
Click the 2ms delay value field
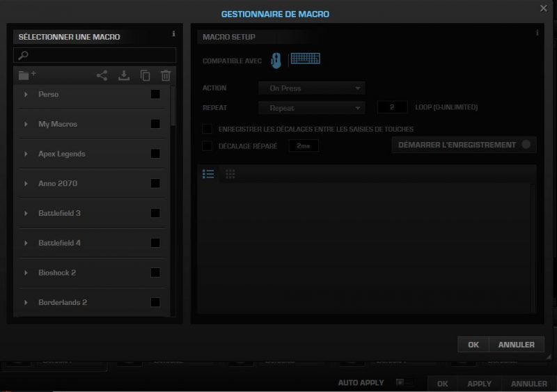pyautogui.click(x=304, y=146)
